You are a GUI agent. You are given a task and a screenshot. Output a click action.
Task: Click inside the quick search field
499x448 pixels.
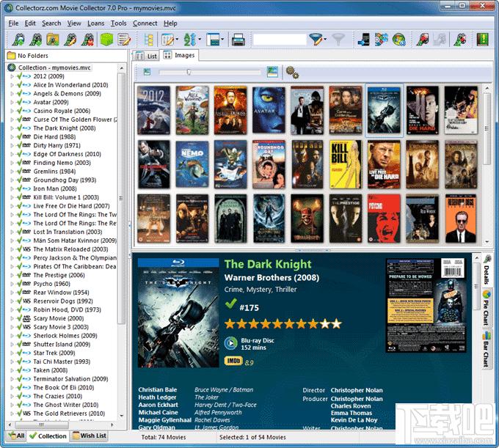[x=280, y=40]
